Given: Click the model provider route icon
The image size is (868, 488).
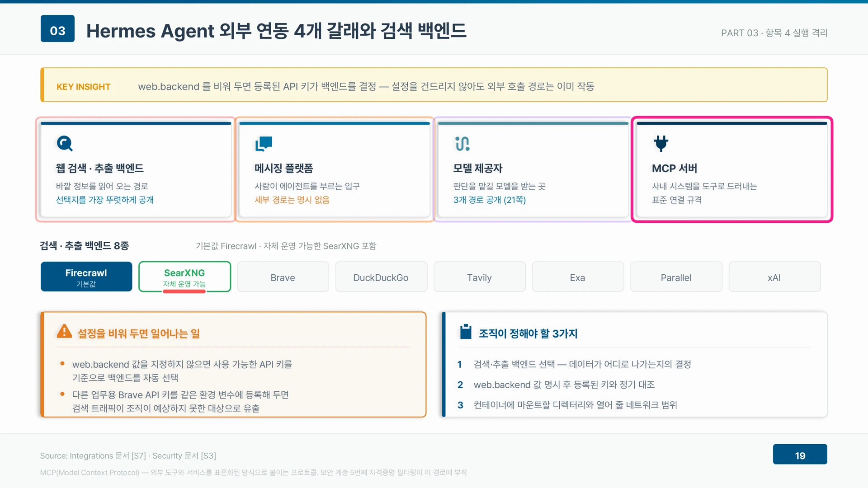Looking at the screenshot, I should [x=462, y=144].
